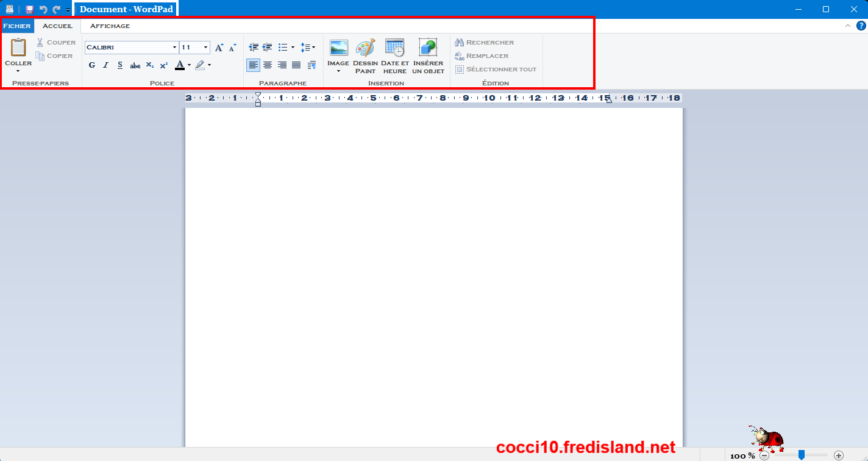Expand the highlight color palette arrow
This screenshot has height=461, width=868.
(209, 65)
